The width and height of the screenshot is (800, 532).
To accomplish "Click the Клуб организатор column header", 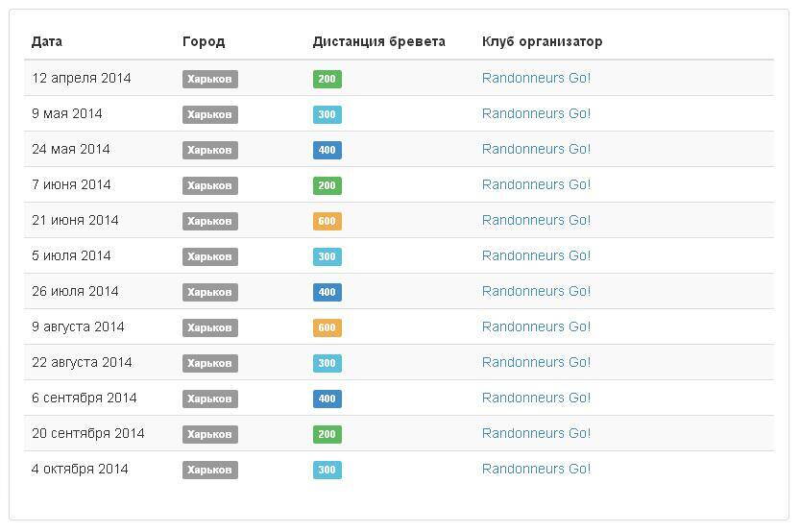I will [542, 41].
